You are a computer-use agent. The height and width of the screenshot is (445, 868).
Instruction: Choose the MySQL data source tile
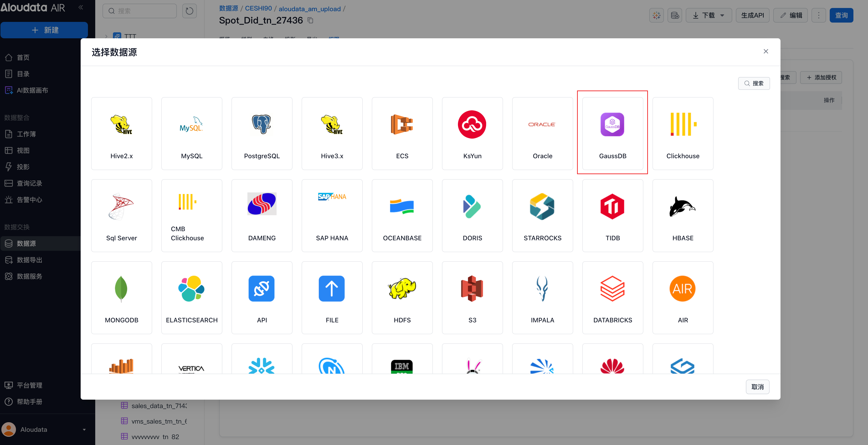191,134
